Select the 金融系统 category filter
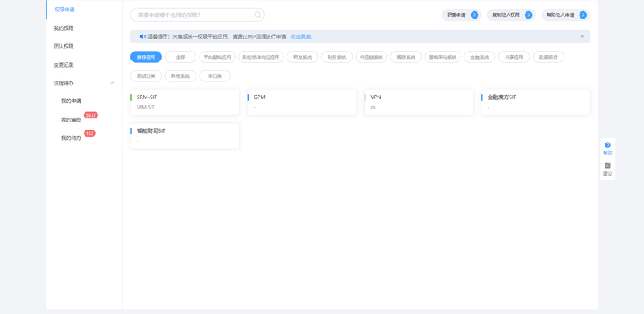Screen dimensions: 644x314 click(479, 56)
